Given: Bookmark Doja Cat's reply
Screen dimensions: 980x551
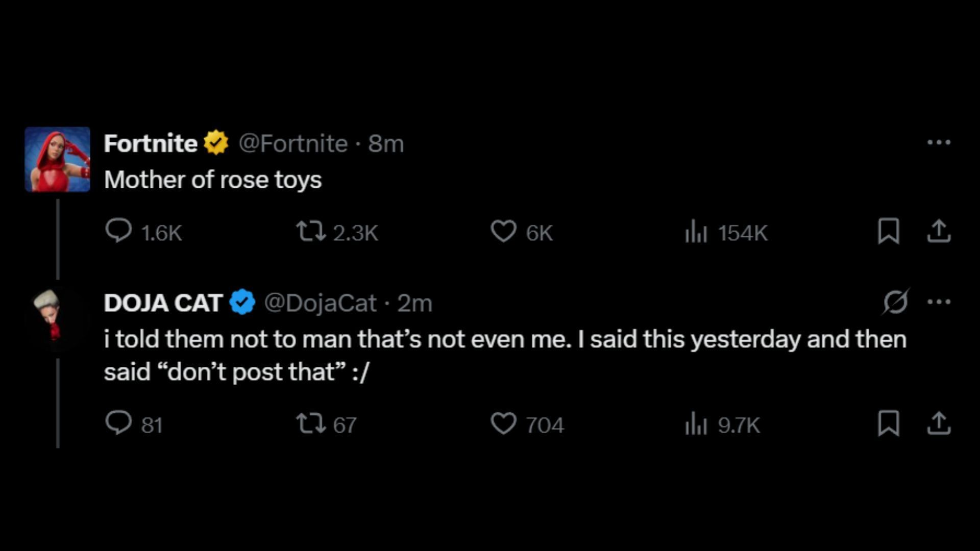Looking at the screenshot, I should point(888,423).
